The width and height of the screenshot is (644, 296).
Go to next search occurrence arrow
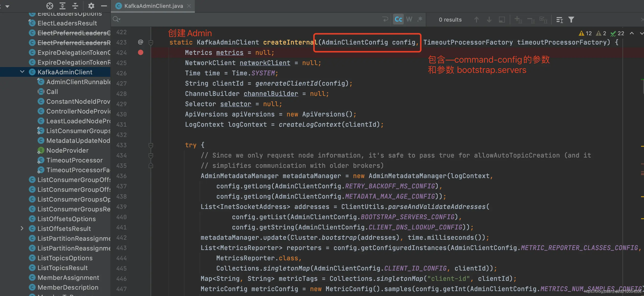tap(489, 20)
